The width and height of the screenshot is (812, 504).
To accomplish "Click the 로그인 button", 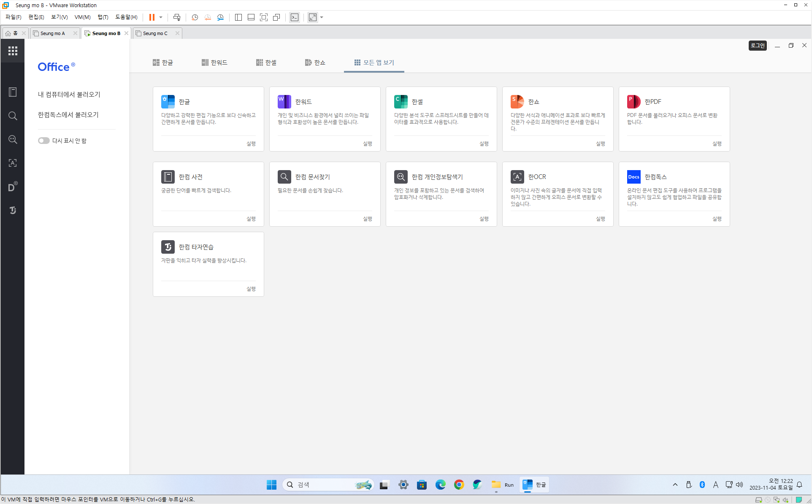I will pyautogui.click(x=758, y=46).
